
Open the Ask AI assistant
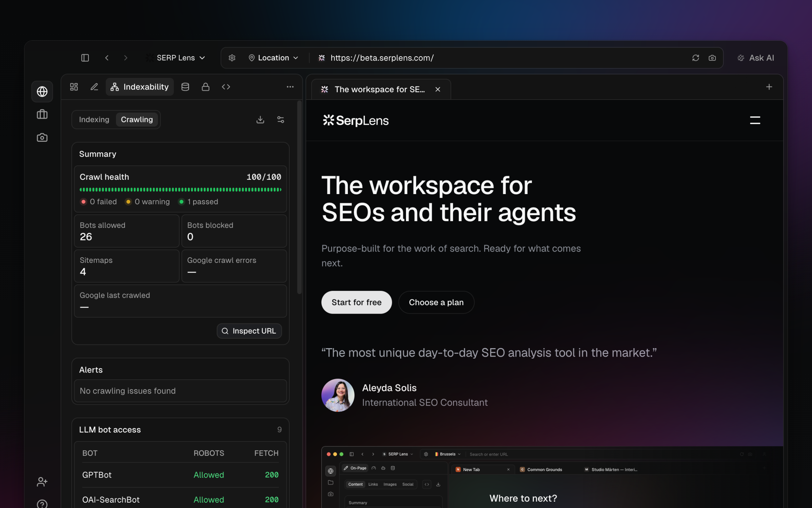click(x=756, y=58)
